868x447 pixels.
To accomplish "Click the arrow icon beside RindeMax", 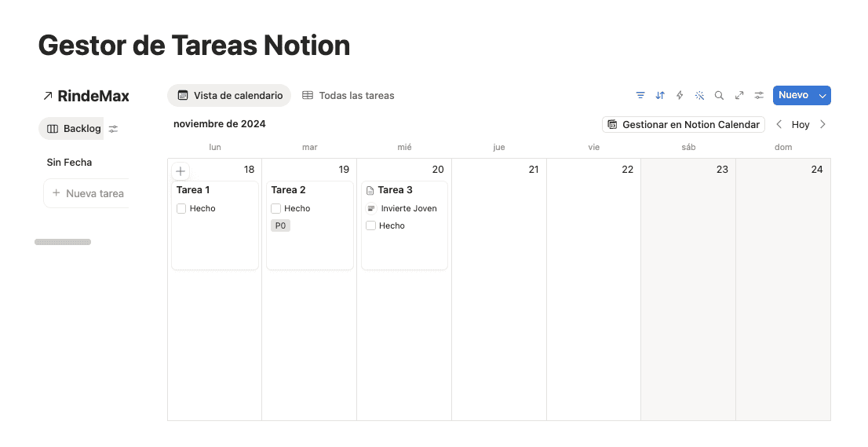I will 48,96.
